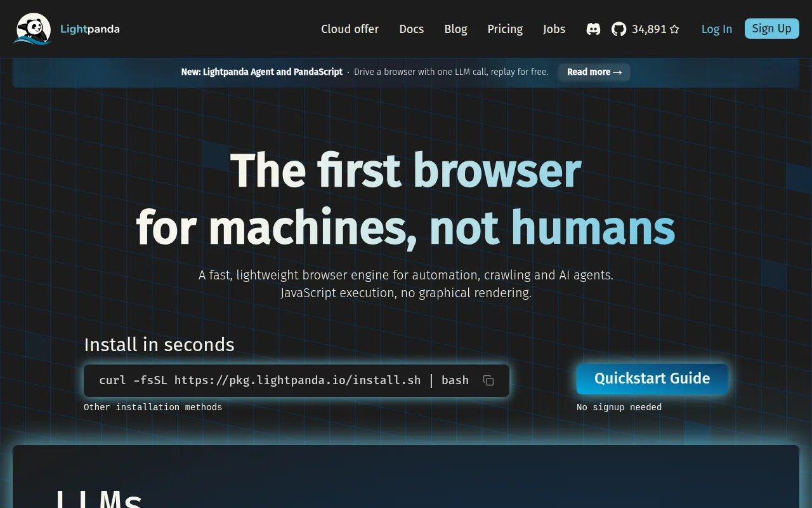Open the GitHub repository icon

(619, 29)
